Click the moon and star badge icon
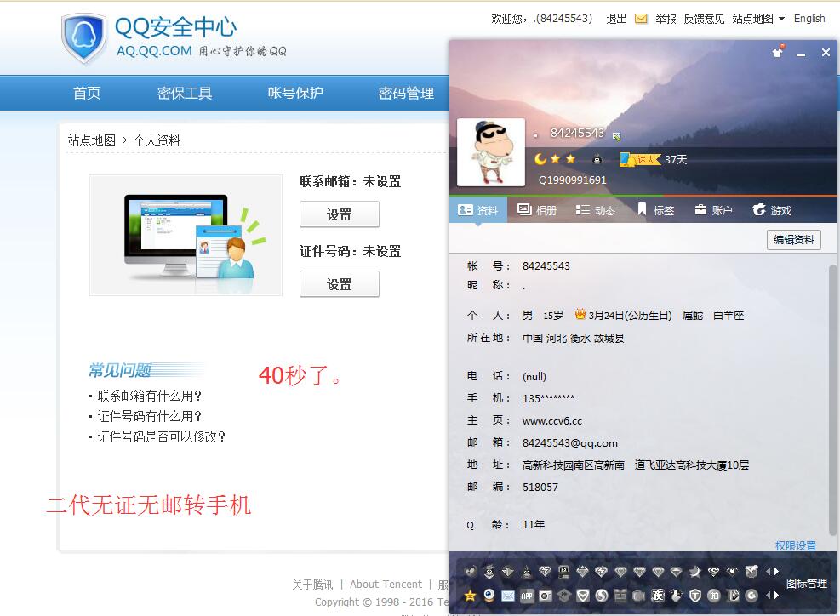This screenshot has height=616, width=840. pos(695,572)
